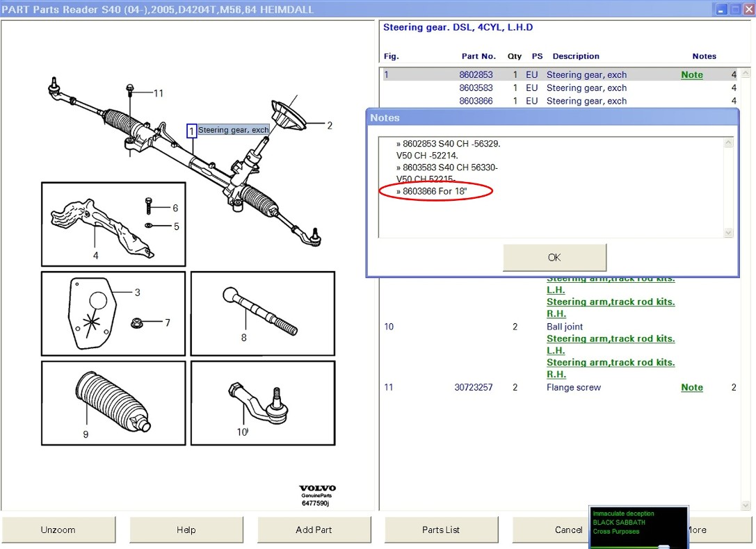Click screw callout number 6
The width and height of the screenshot is (756, 549).
[x=175, y=208]
